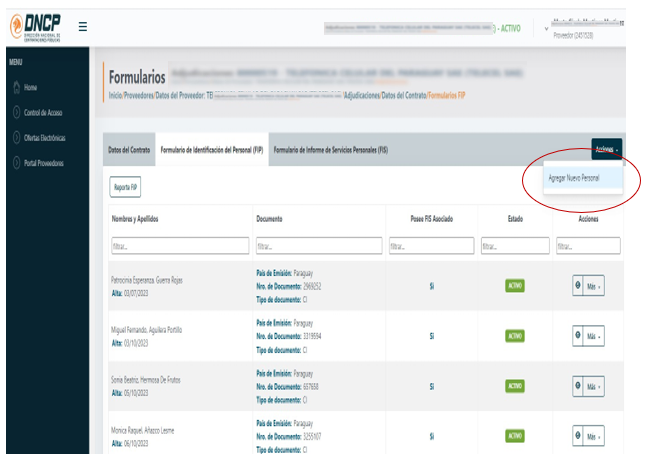Expand Más menu for Monica Raquel row
This screenshot has height=464, width=646.
pos(594,436)
